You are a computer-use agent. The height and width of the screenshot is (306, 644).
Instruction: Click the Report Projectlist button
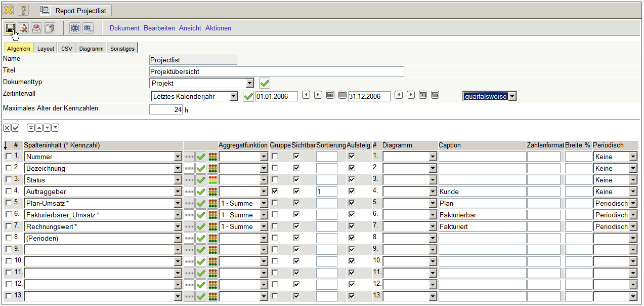[75, 11]
